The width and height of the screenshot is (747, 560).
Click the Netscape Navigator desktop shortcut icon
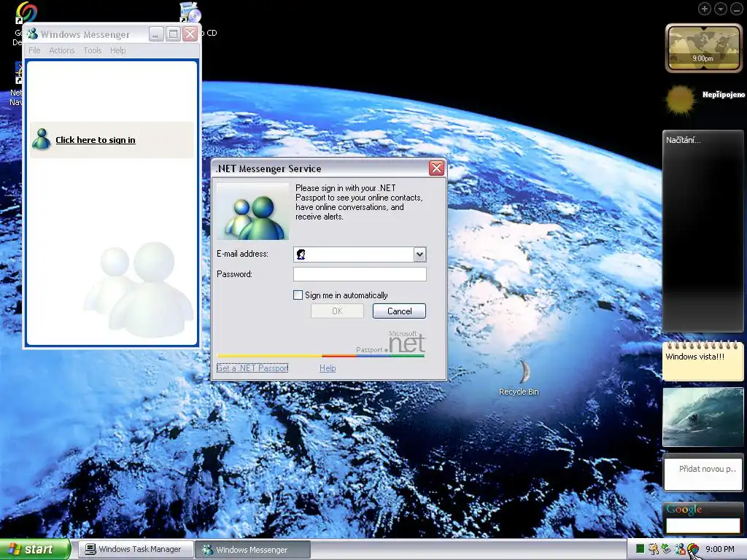pos(18,71)
